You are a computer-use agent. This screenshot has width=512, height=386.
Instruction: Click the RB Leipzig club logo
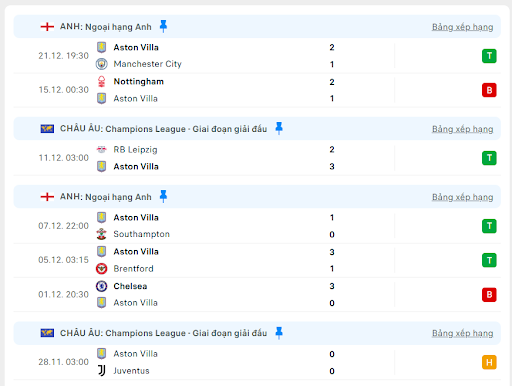click(102, 150)
